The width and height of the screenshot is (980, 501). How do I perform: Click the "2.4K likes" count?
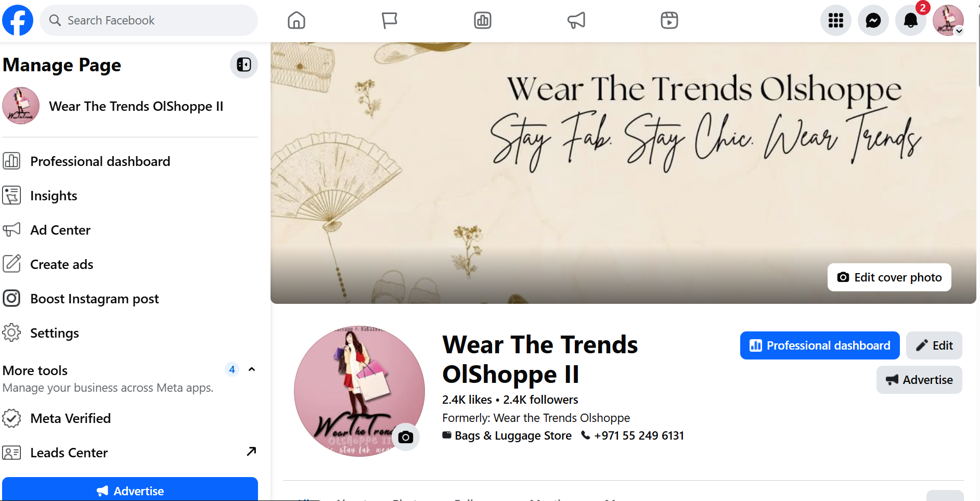pyautogui.click(x=467, y=400)
